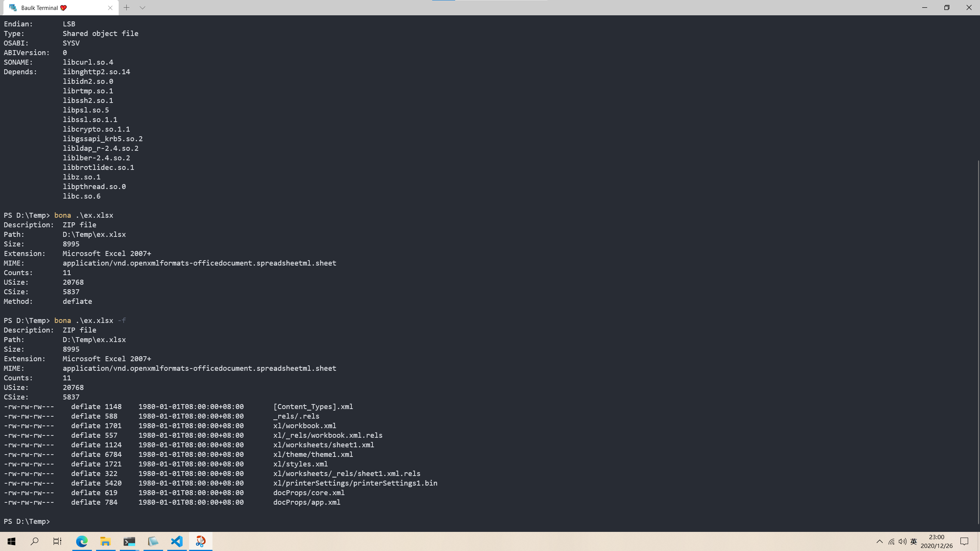Open taskbar search
Screen dimensions: 980x551
tap(34, 541)
